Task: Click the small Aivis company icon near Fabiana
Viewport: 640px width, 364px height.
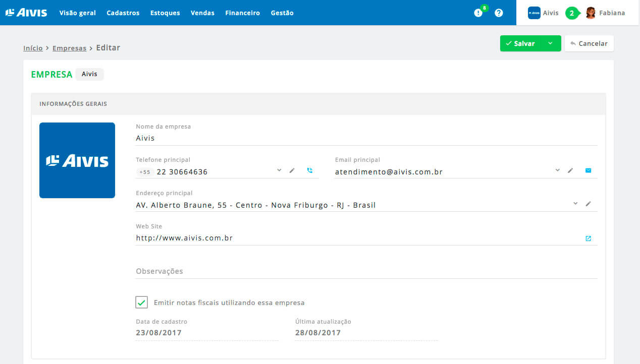Action: [x=534, y=13]
